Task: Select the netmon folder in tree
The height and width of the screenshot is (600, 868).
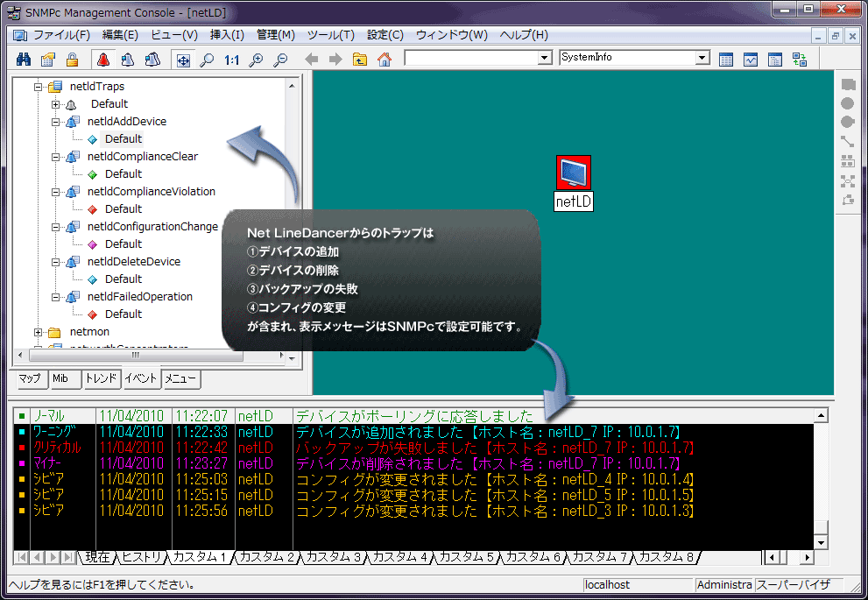Action: pyautogui.click(x=89, y=332)
